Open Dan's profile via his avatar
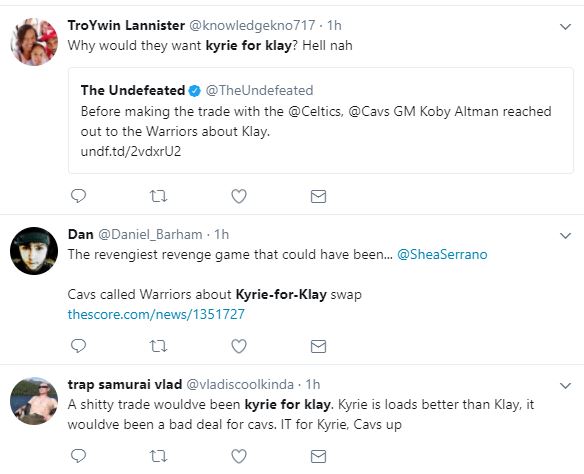This screenshot has height=474, width=584. [x=34, y=251]
